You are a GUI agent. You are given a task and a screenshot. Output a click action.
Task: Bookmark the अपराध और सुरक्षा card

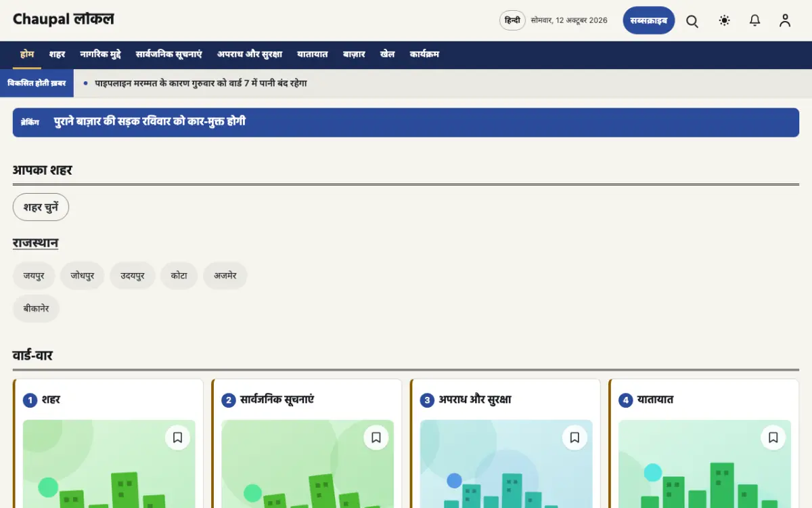pos(574,438)
